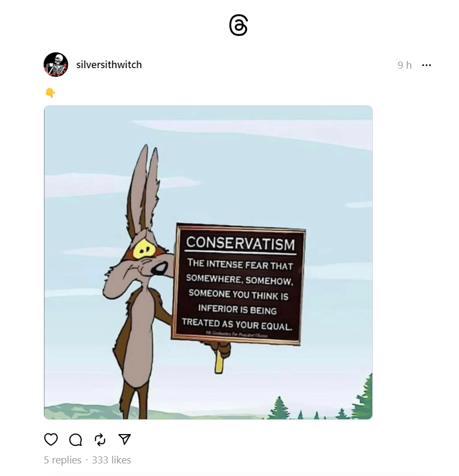
Task: Click the tall pine tree in the image corner
Action: (364, 397)
